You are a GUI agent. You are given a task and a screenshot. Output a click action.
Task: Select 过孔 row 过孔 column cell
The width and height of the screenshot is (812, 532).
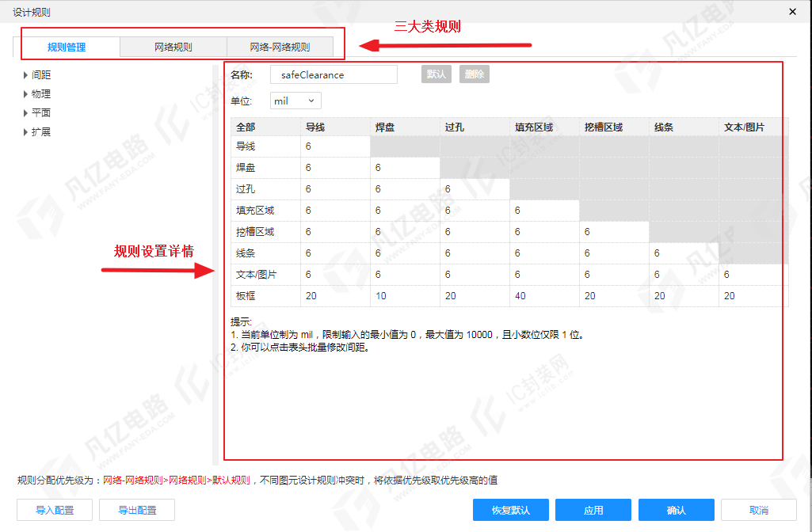pyautogui.click(x=475, y=189)
